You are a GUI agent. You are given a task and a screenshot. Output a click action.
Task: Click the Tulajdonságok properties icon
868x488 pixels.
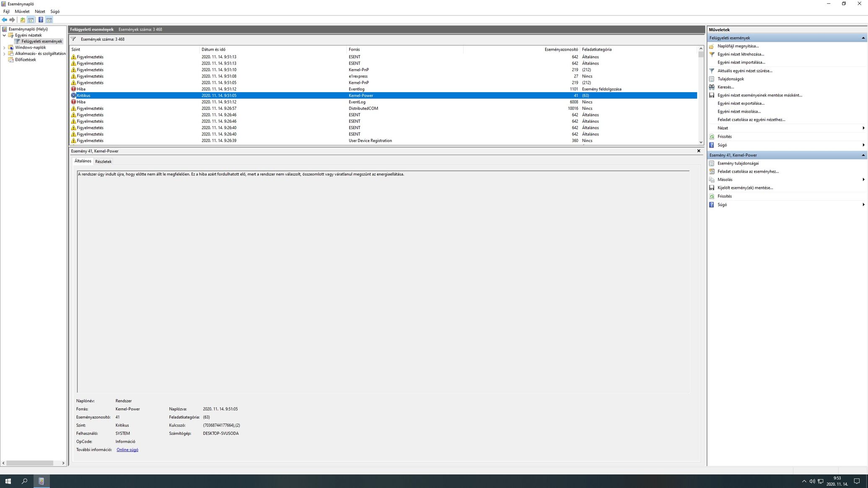click(x=712, y=79)
